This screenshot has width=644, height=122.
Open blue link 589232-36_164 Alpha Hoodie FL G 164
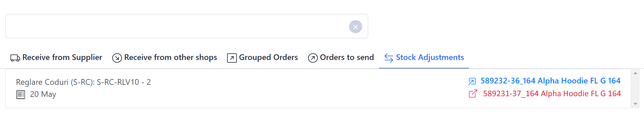pos(550,81)
